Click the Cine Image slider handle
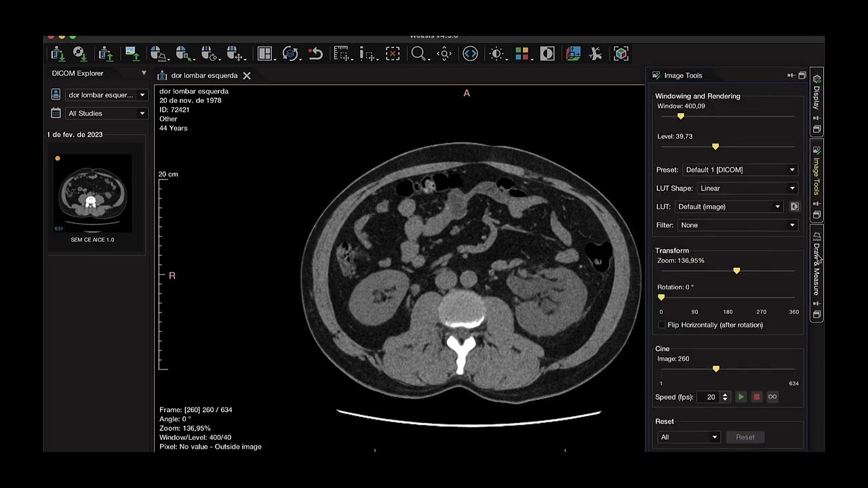The image size is (868, 488). (x=716, y=369)
